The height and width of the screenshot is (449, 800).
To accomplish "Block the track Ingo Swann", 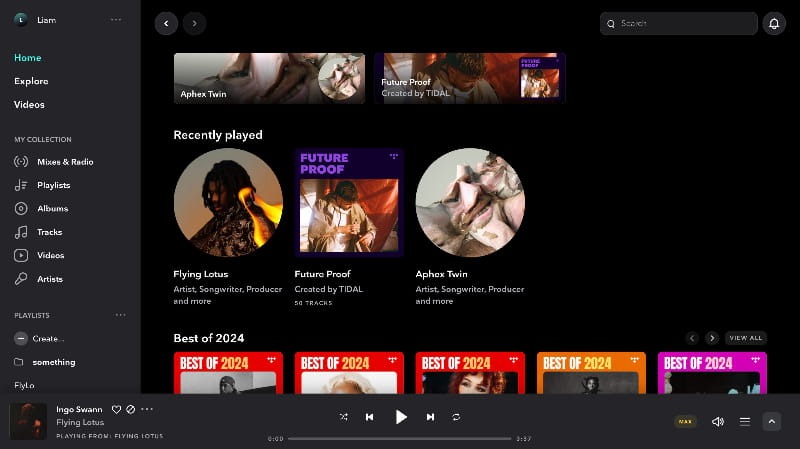I will (130, 409).
